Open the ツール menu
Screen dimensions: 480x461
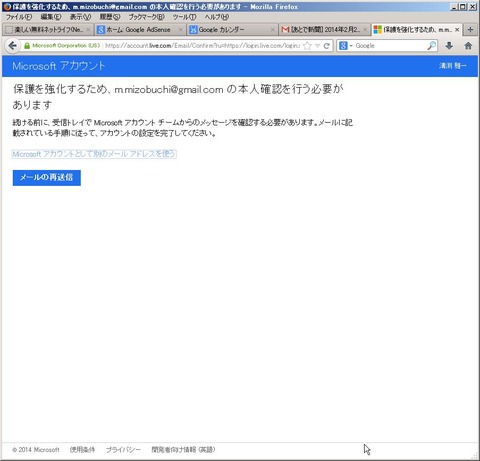coord(184,17)
